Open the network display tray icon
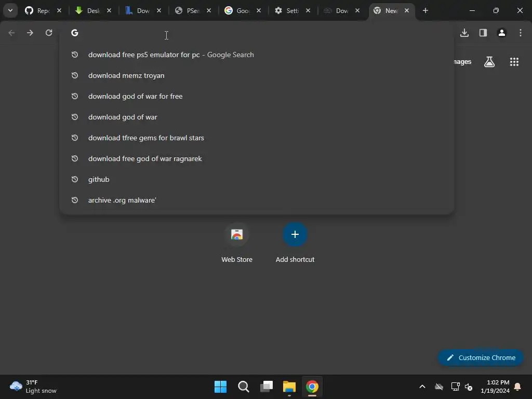 (x=455, y=387)
